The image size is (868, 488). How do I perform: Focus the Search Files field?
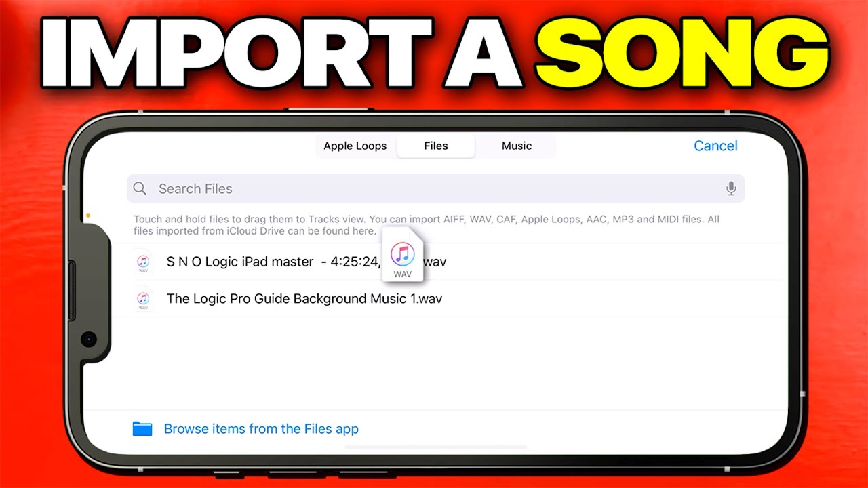point(435,188)
